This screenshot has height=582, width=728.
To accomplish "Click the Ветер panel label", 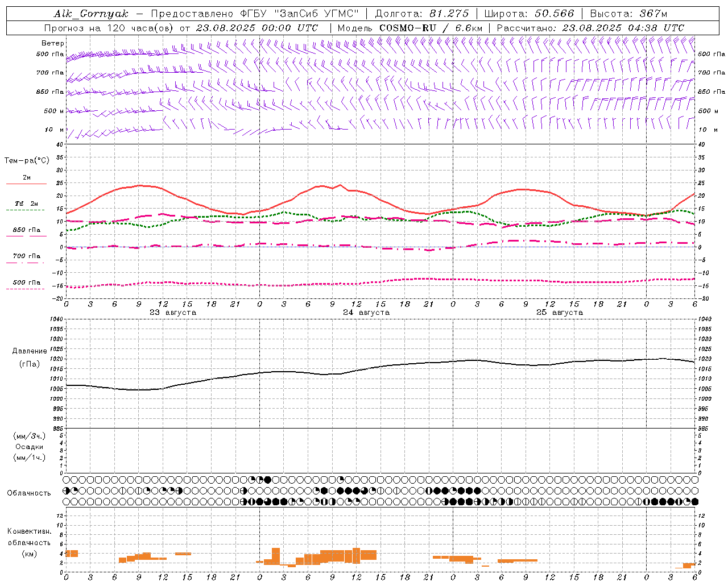I will (x=53, y=43).
